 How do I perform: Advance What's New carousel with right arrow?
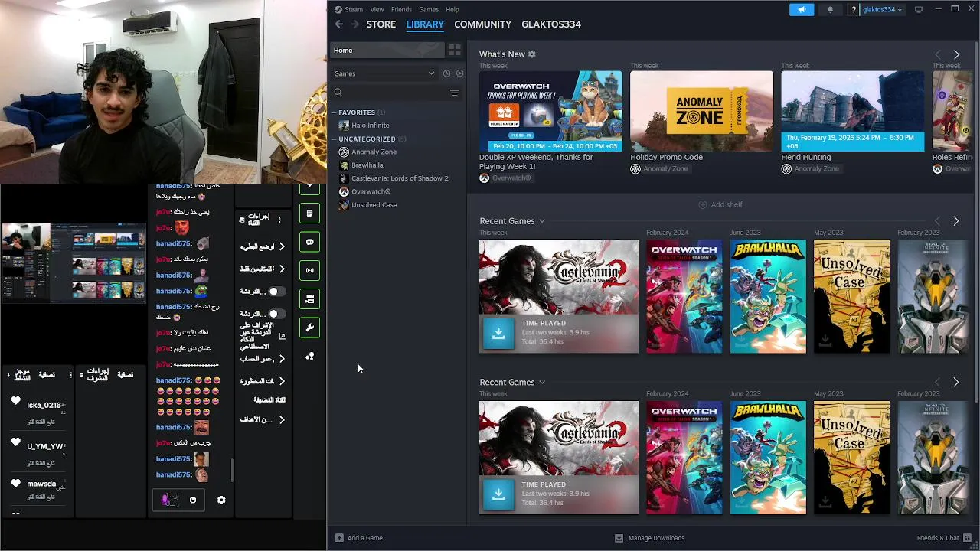coord(956,54)
